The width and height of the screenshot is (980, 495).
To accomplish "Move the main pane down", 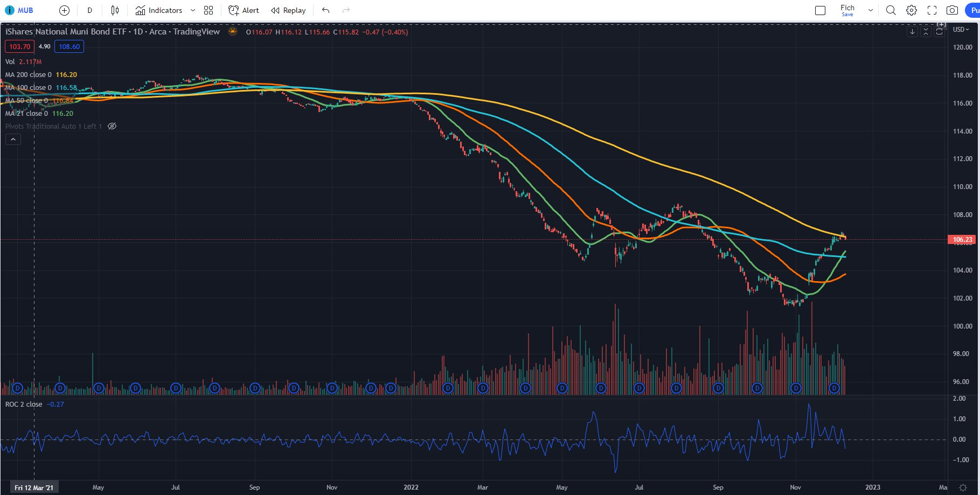I will (x=912, y=32).
